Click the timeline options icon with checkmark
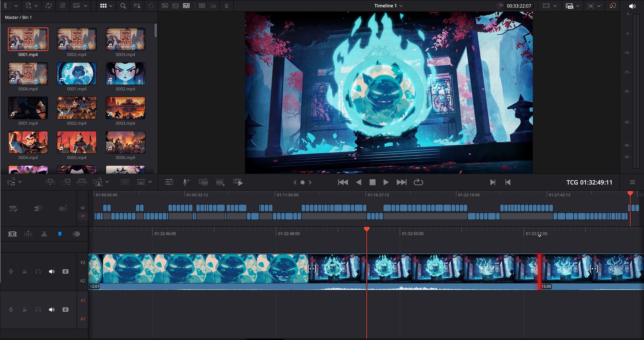 point(13,208)
